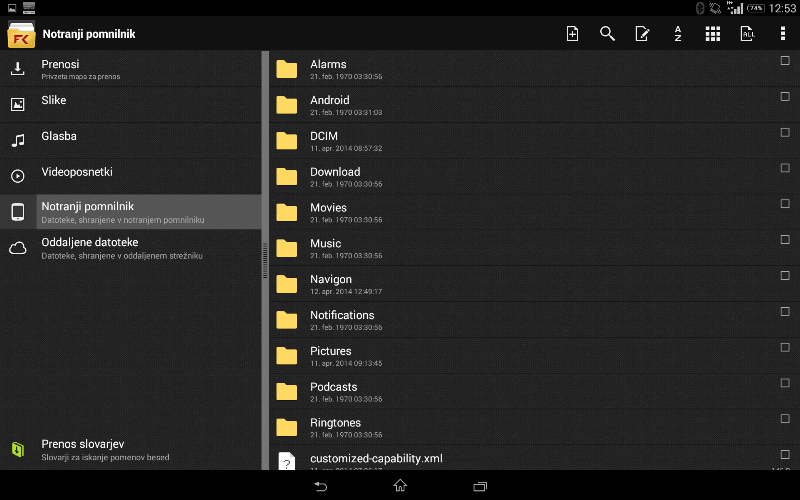
Task: Tick the customized-capability.xml checkbox
Action: click(x=785, y=454)
